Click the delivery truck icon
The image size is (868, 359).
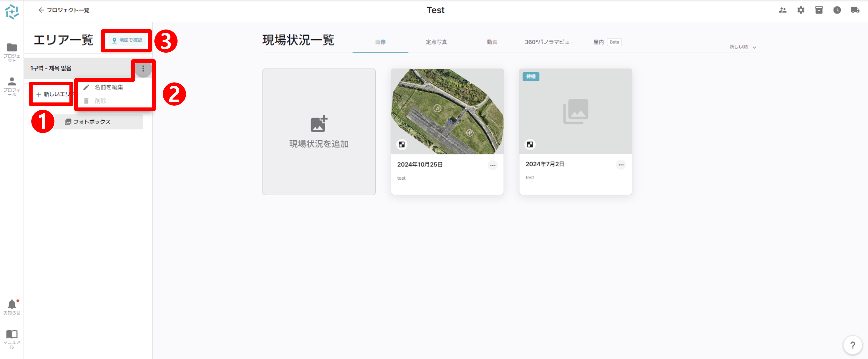coord(855,10)
